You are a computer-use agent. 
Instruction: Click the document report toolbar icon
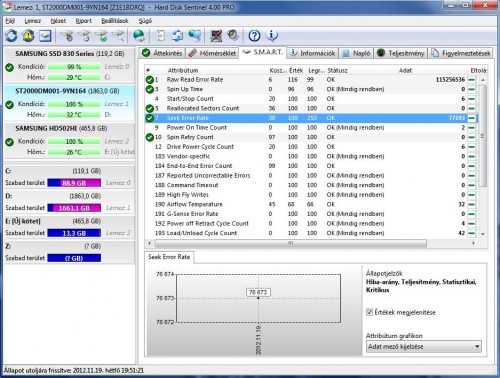click(161, 35)
